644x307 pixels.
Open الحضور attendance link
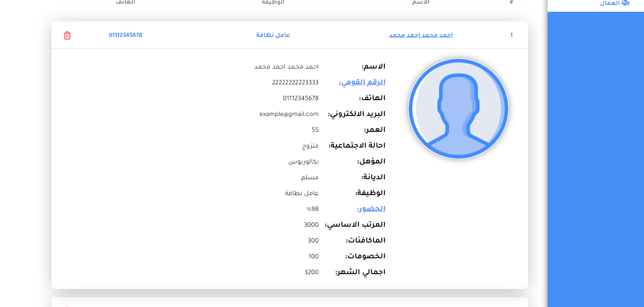(x=371, y=209)
